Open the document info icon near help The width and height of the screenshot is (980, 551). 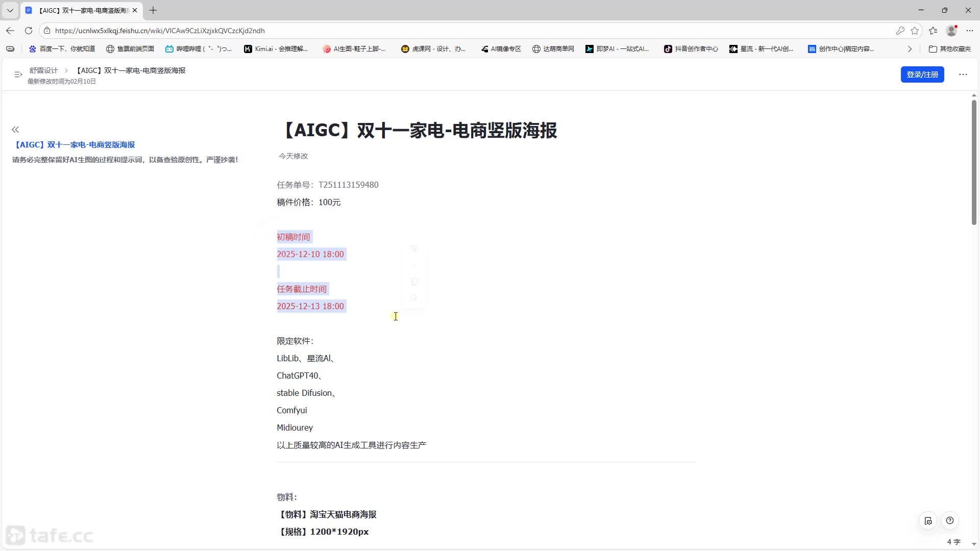(x=928, y=521)
